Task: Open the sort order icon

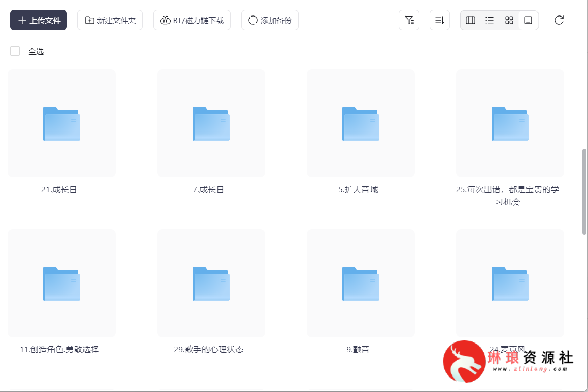Action: click(x=440, y=20)
